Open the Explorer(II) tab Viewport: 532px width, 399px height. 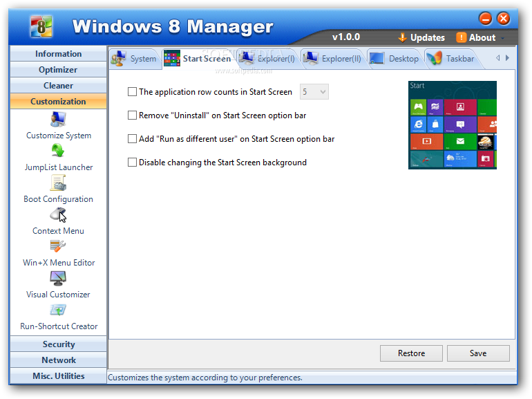[333, 58]
